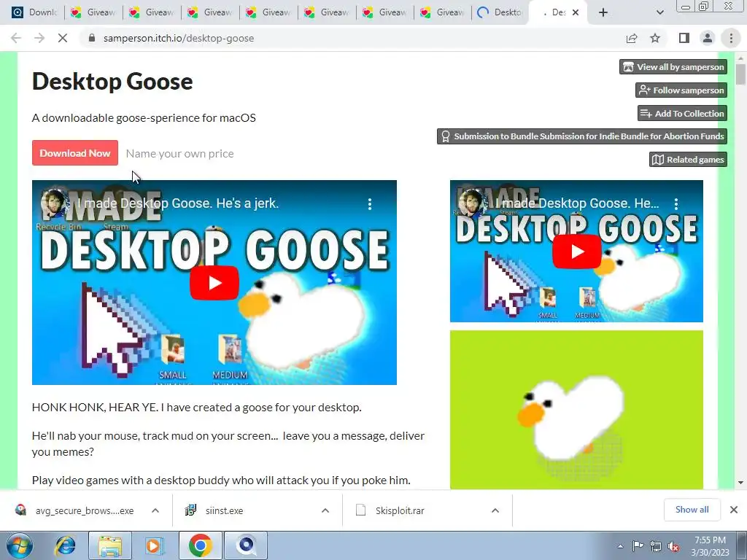Switch to the loading Deskto tab

click(x=500, y=12)
